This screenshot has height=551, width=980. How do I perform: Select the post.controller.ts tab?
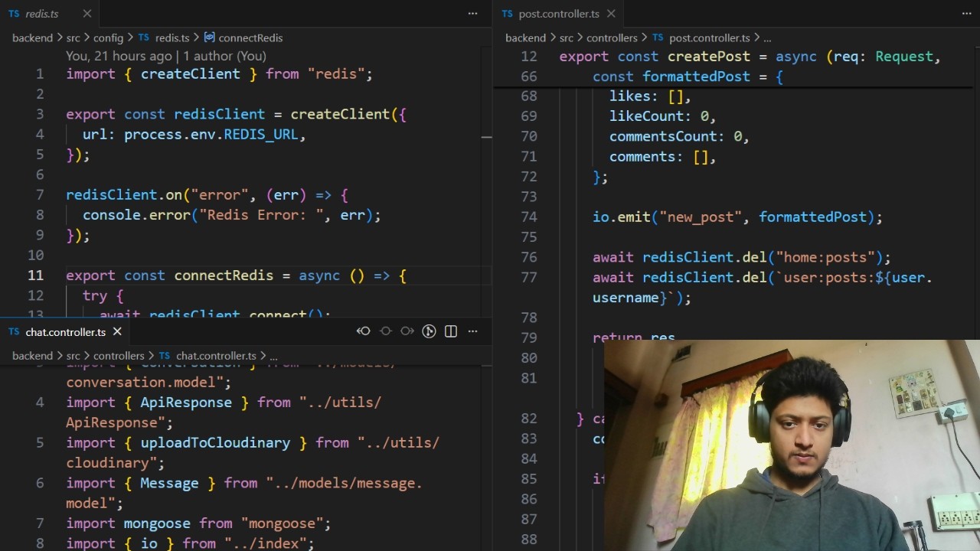point(559,14)
